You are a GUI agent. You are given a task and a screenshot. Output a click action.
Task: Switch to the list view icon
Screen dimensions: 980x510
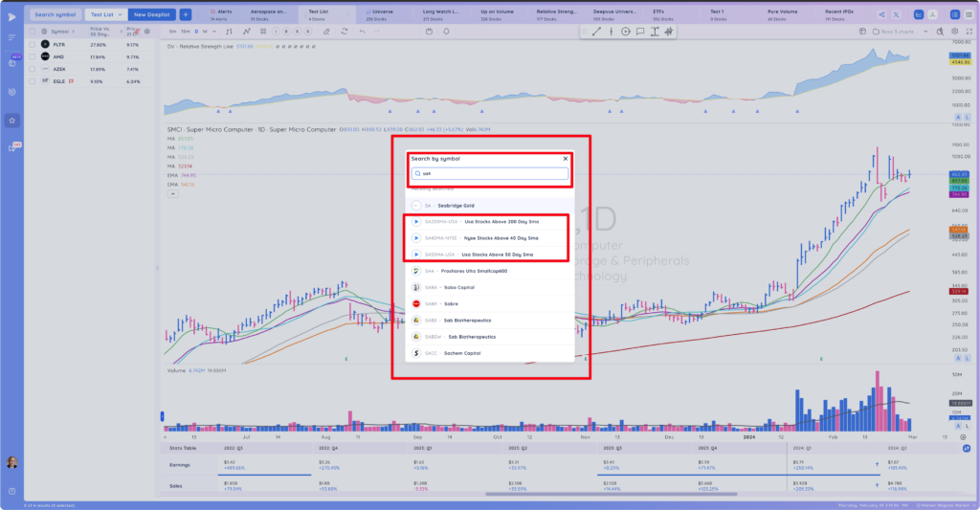(955, 14)
